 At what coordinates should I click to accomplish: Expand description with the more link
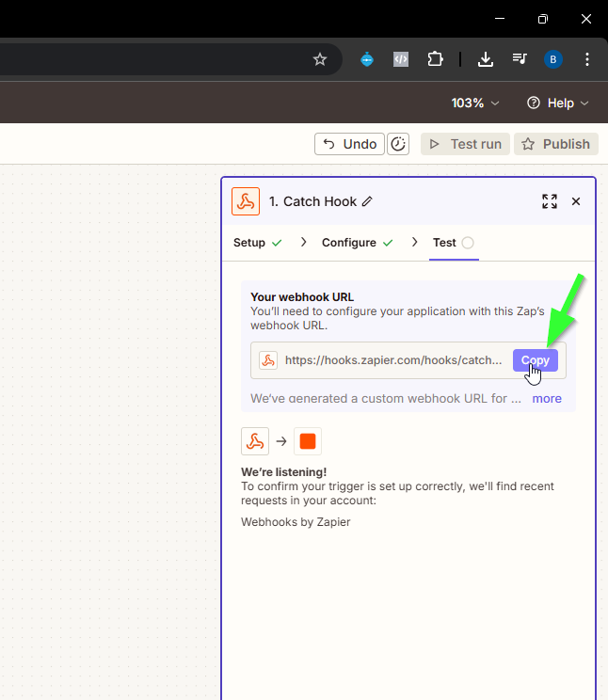[547, 399]
